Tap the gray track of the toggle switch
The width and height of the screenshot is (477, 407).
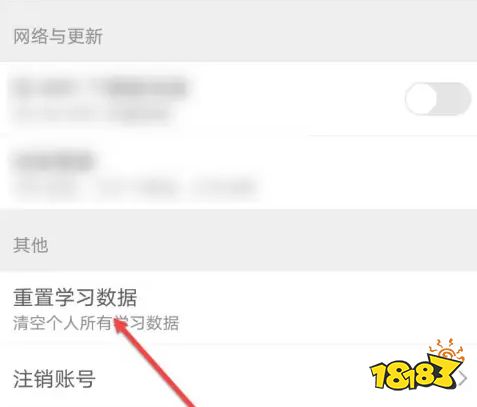pyautogui.click(x=454, y=99)
